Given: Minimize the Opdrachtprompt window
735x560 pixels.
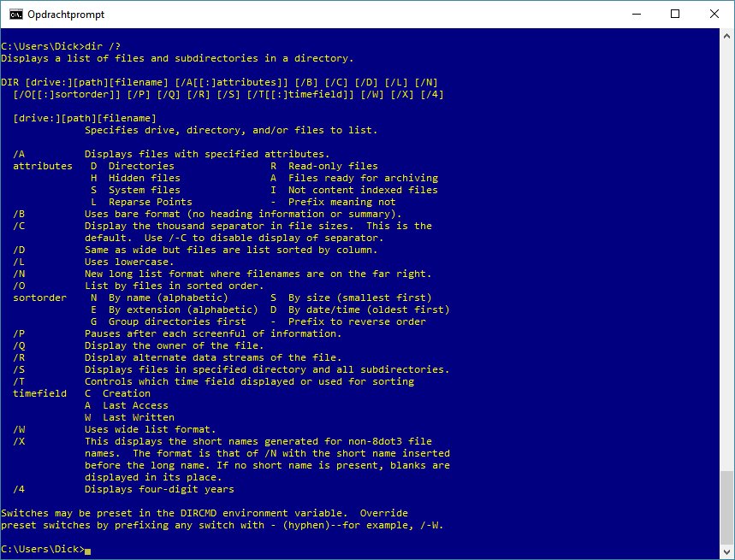Looking at the screenshot, I should (x=636, y=14).
